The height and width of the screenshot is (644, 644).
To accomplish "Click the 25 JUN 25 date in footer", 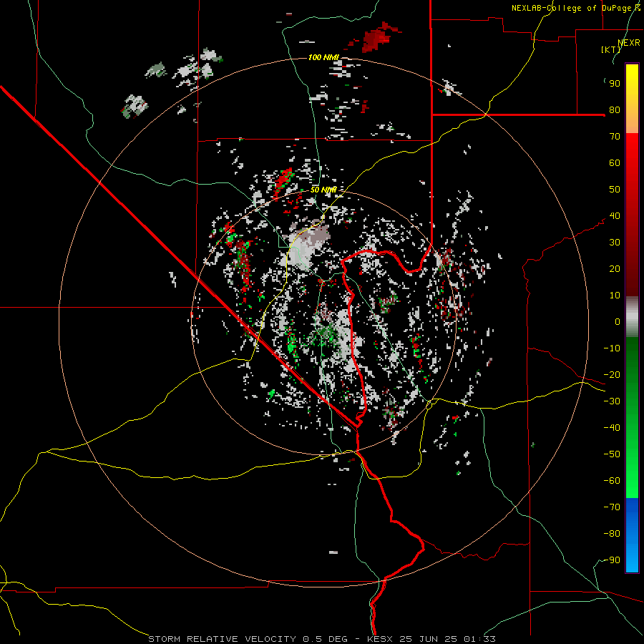I will [429, 639].
